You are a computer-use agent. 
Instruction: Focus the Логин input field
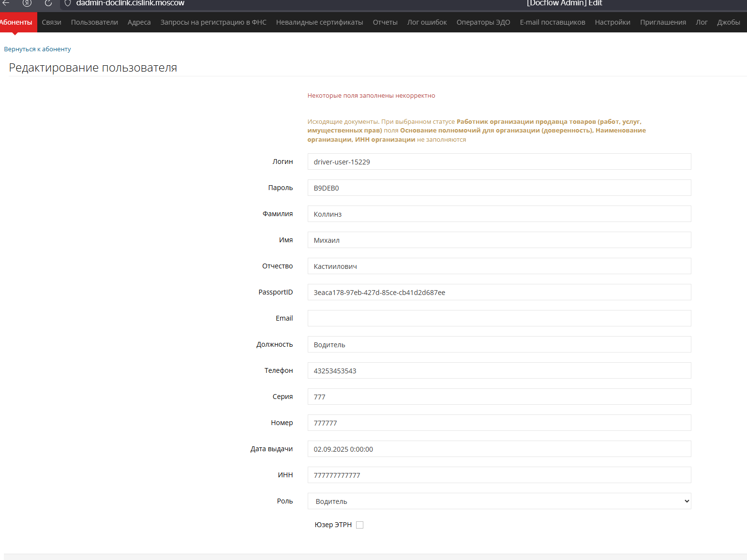[x=499, y=162]
